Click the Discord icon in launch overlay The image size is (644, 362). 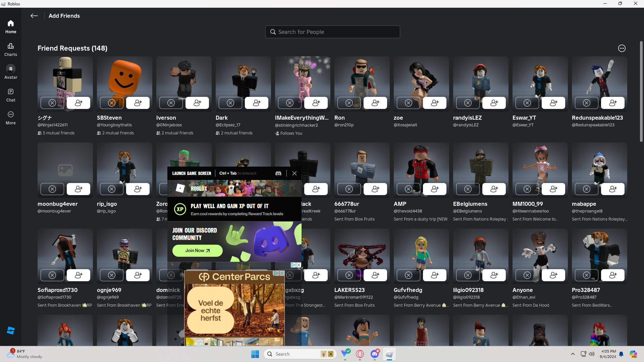pyautogui.click(x=278, y=173)
